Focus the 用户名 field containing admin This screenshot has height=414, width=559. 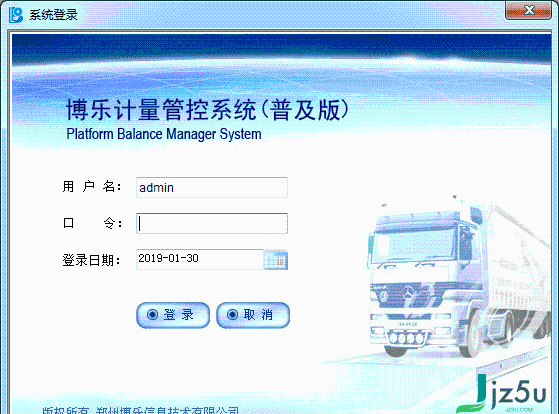tap(212, 187)
